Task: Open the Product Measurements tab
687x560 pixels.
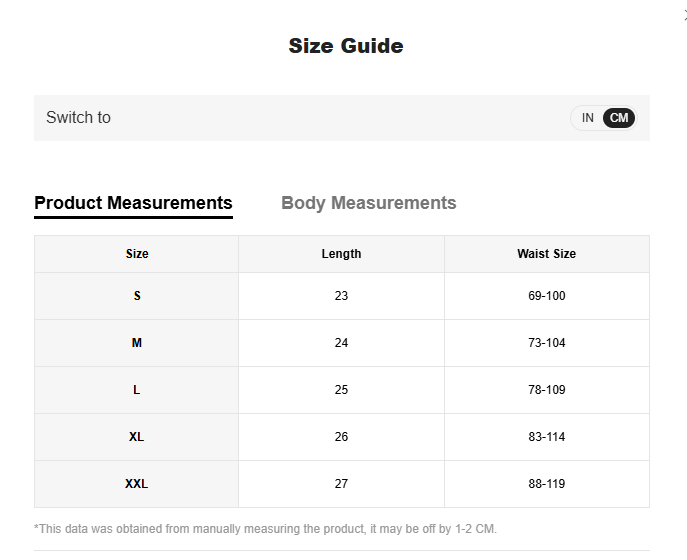Action: tap(133, 203)
